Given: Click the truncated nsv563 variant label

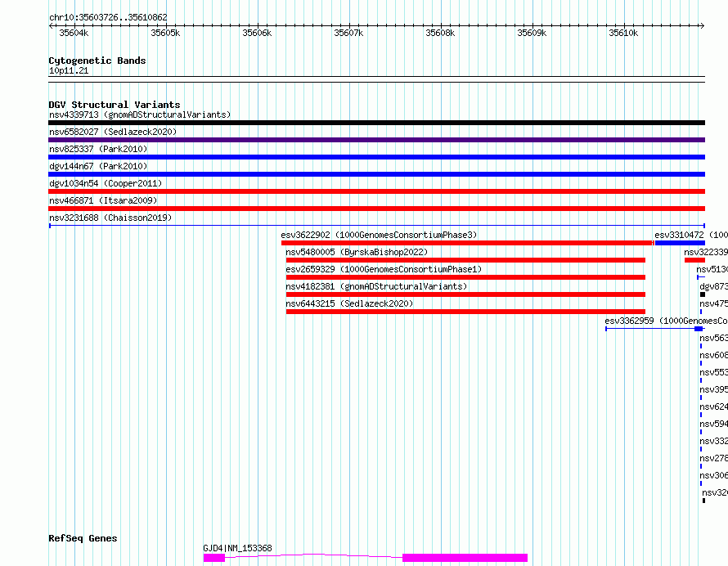Looking at the screenshot, I should point(713,338).
